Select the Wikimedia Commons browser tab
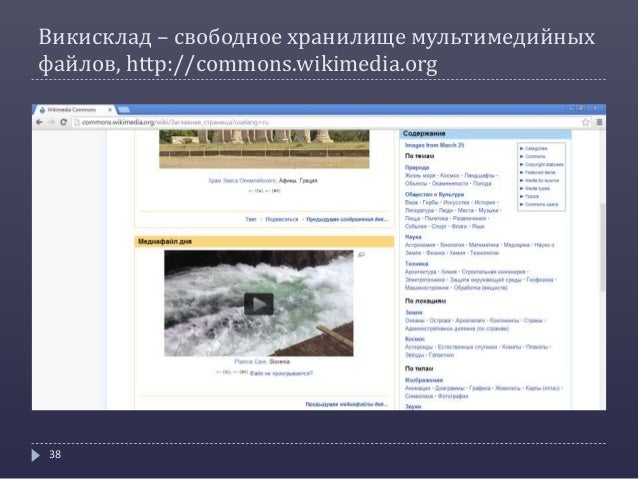 [72, 110]
